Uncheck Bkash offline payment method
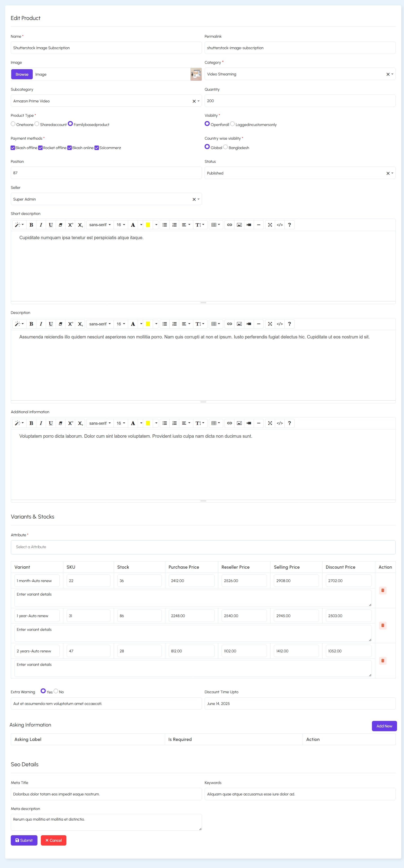404x868 pixels. 13,148
